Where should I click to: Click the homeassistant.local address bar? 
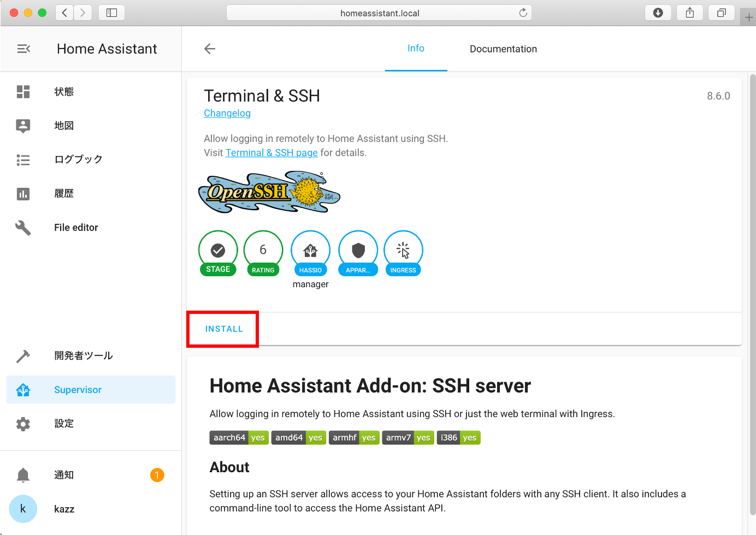[x=379, y=13]
